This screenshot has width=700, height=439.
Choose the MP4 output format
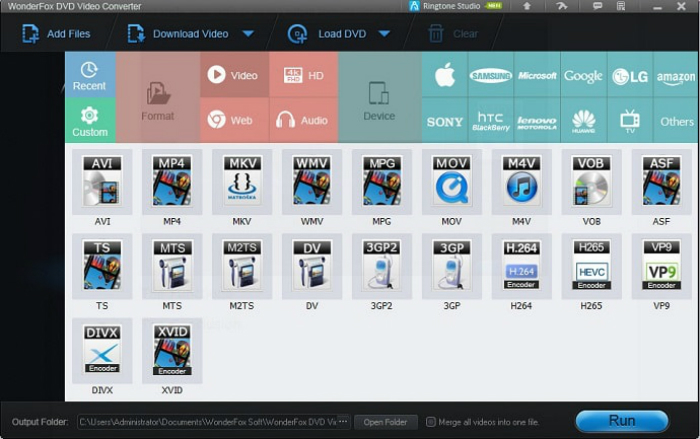click(x=172, y=182)
